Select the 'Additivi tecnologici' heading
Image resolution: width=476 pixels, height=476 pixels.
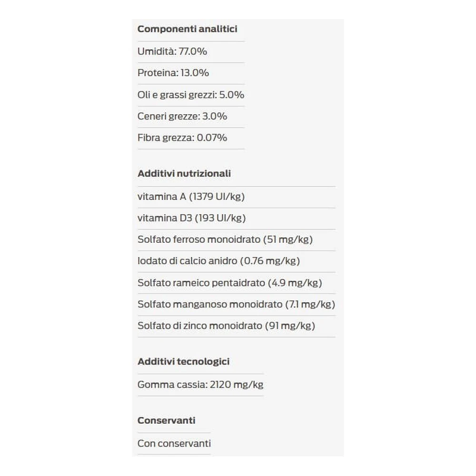tap(183, 362)
